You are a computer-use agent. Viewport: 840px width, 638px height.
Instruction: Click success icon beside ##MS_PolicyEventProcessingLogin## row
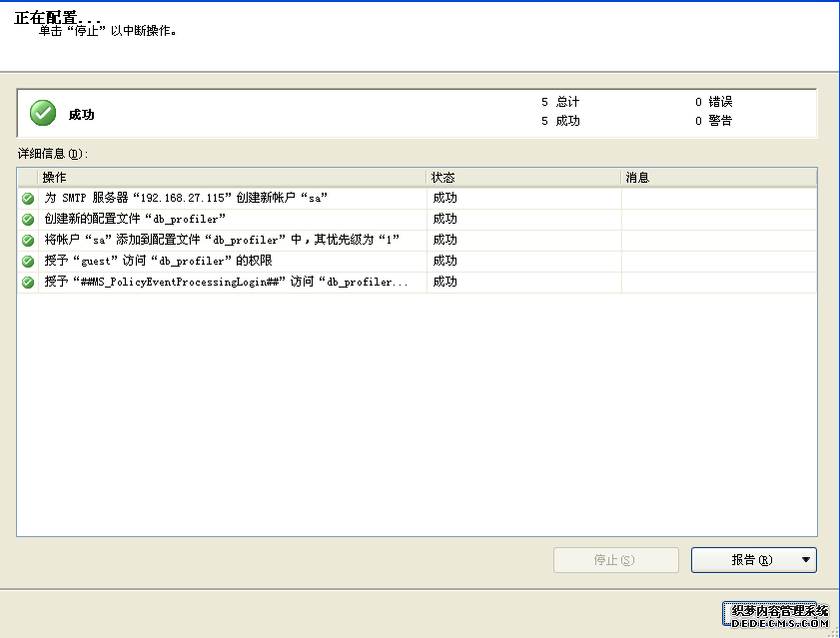[28, 283]
